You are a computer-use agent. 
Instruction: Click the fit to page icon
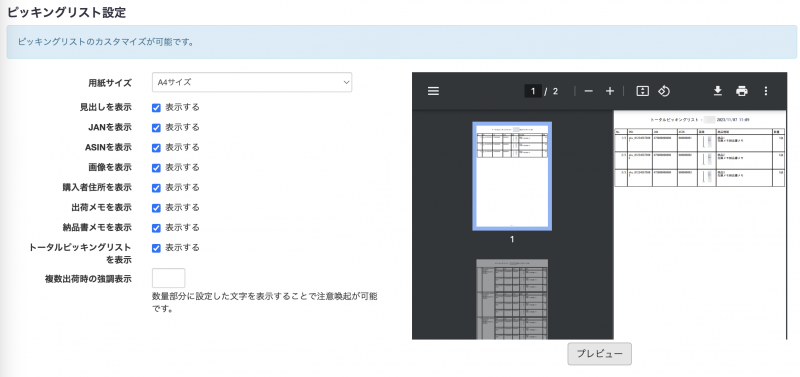pos(642,91)
